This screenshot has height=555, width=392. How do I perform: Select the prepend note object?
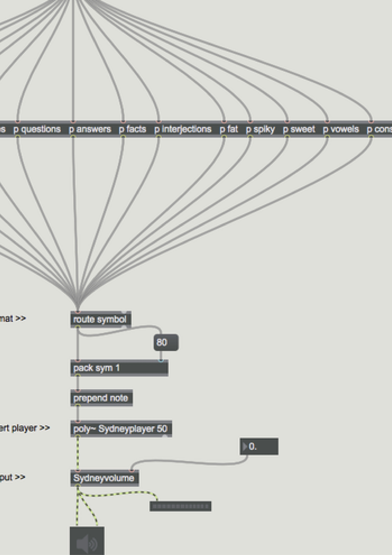tap(101, 398)
